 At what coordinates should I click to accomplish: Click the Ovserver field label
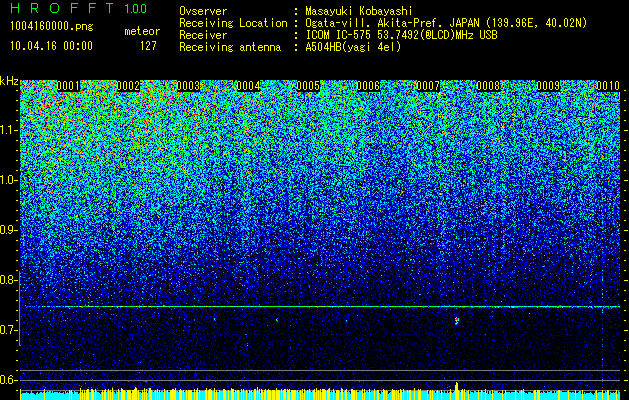pyautogui.click(x=203, y=11)
